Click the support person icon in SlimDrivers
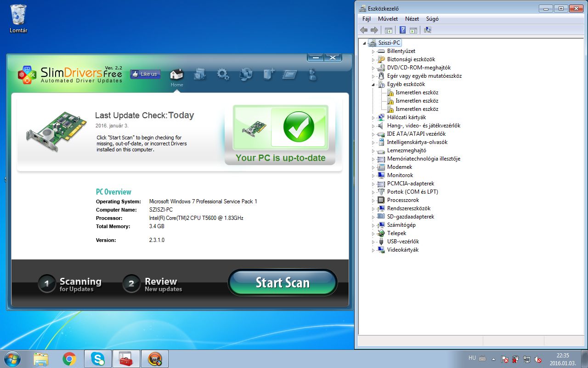The image size is (588, 368). 313,74
